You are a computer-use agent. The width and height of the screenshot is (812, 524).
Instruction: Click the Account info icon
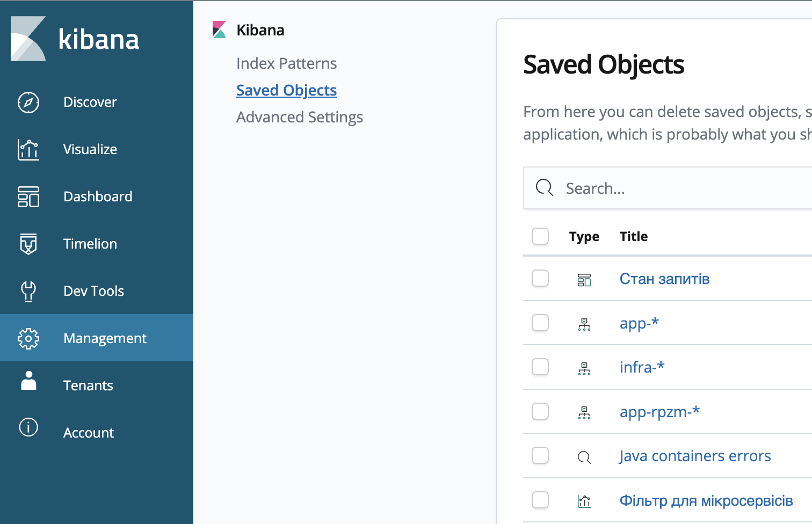(28, 427)
